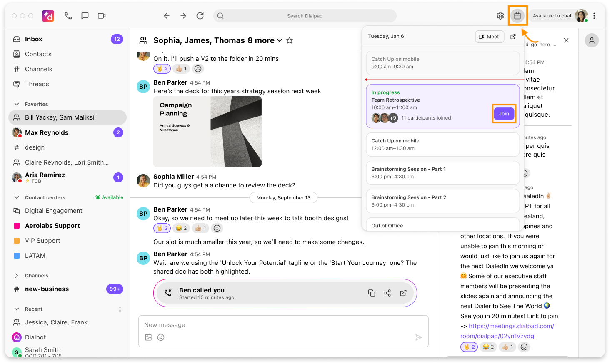Select Aerolabs Support contact center
The image size is (610, 364).
[67, 226]
